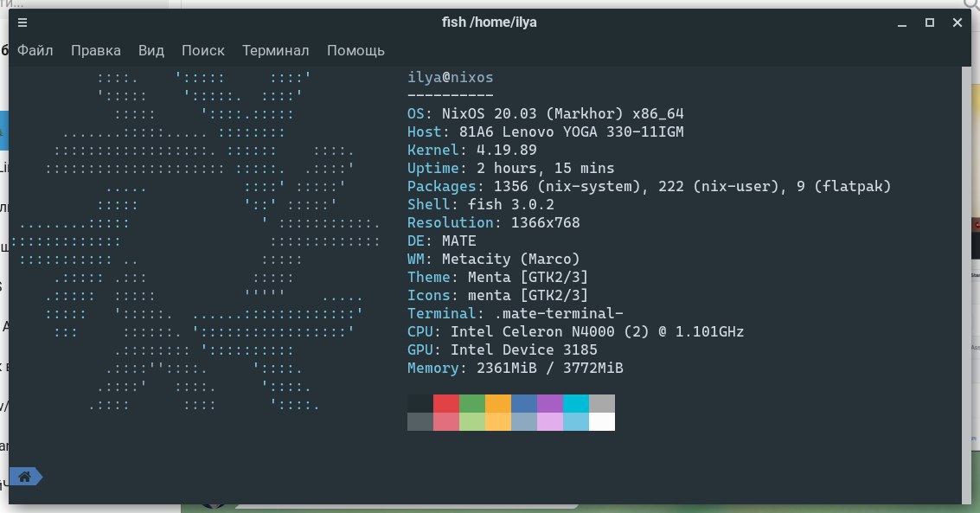This screenshot has height=513, width=980.
Task: Maximize the terminal window
Action: pyautogui.click(x=929, y=22)
